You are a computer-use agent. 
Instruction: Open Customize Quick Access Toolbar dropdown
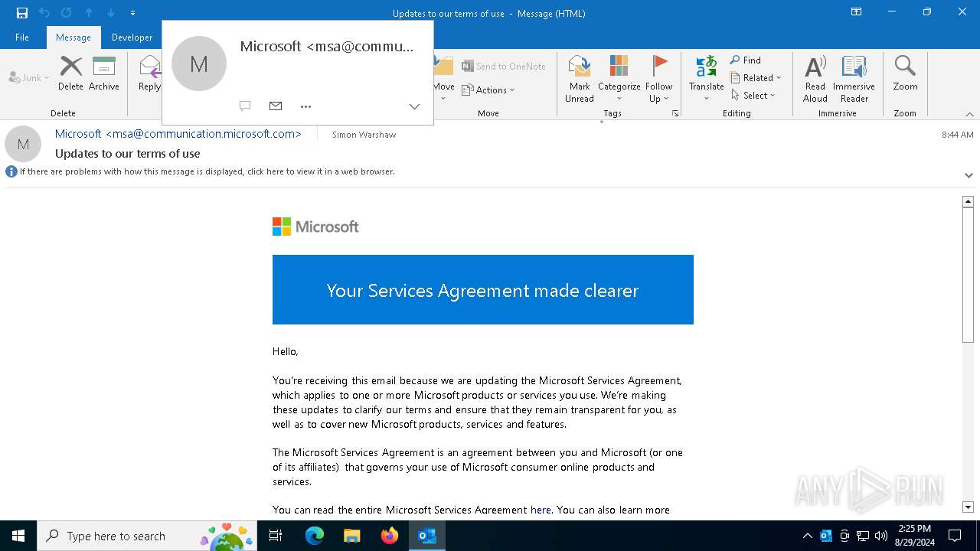coord(132,13)
